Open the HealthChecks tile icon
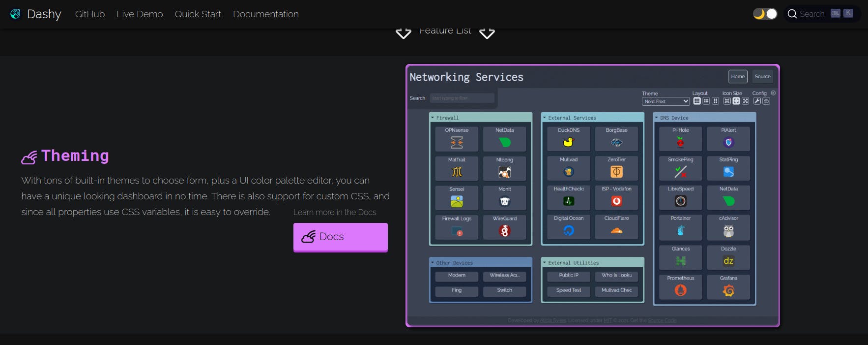868x345 pixels. 569,201
